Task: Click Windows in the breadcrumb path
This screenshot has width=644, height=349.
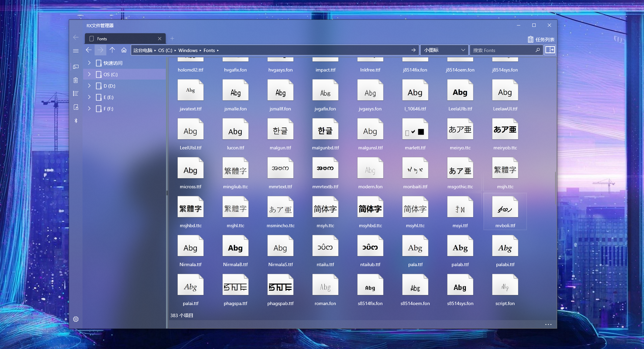Action: click(188, 50)
